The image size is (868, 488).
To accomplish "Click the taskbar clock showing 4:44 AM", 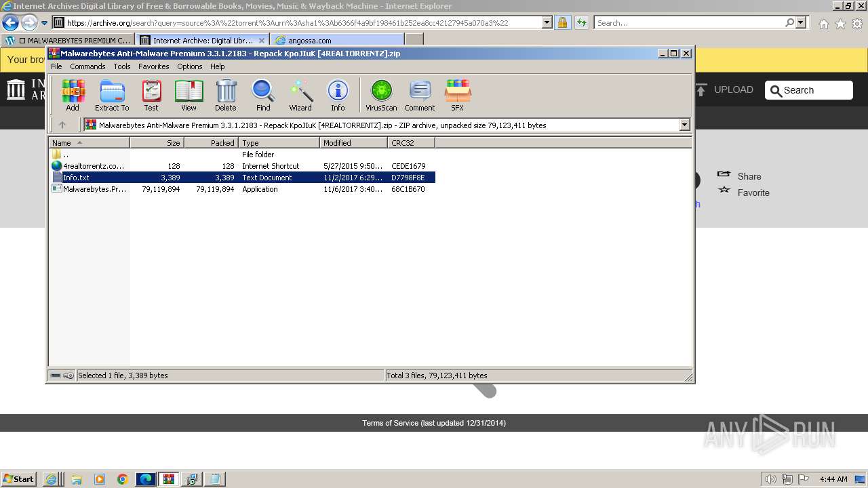I will coord(833,479).
